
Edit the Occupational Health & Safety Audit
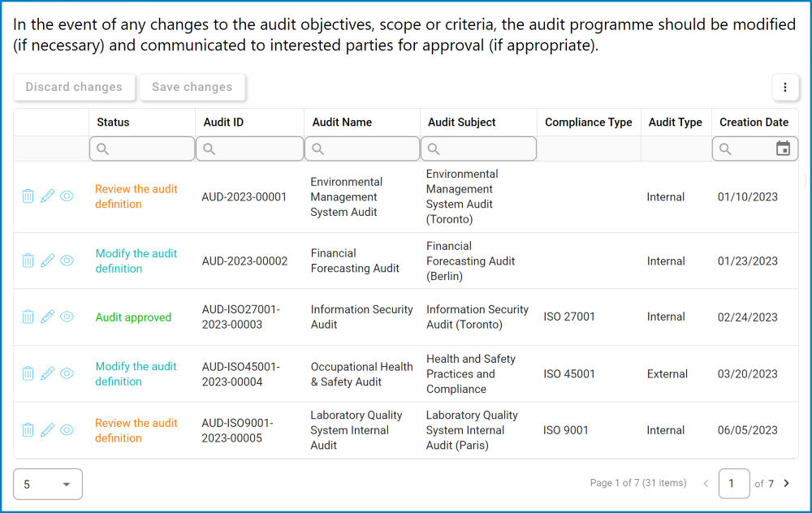coord(47,373)
